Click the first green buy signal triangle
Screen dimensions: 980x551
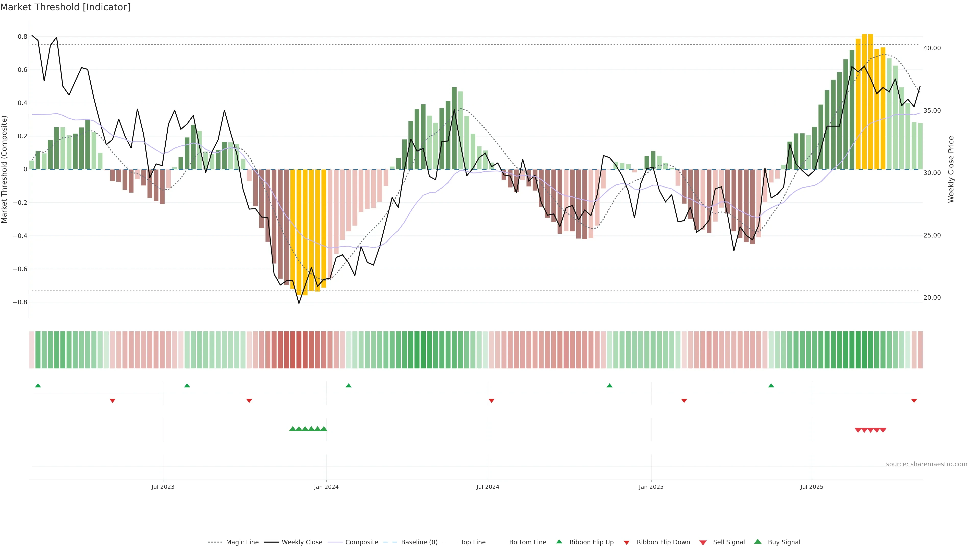tap(292, 429)
